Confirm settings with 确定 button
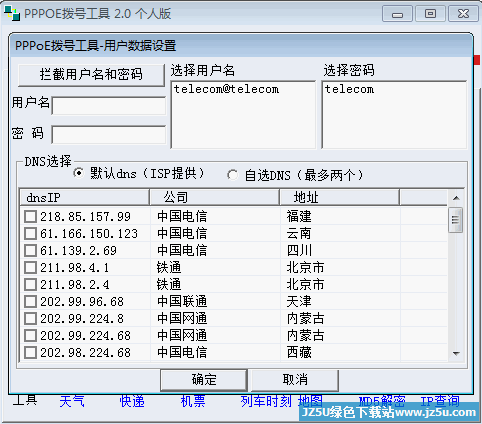This screenshot has height=424, width=482. pyautogui.click(x=204, y=380)
